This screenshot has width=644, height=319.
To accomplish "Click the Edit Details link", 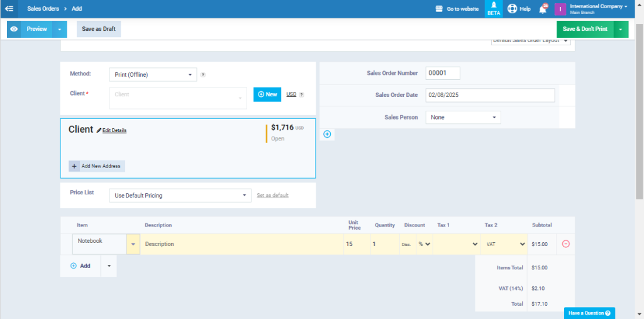I will coord(114,130).
